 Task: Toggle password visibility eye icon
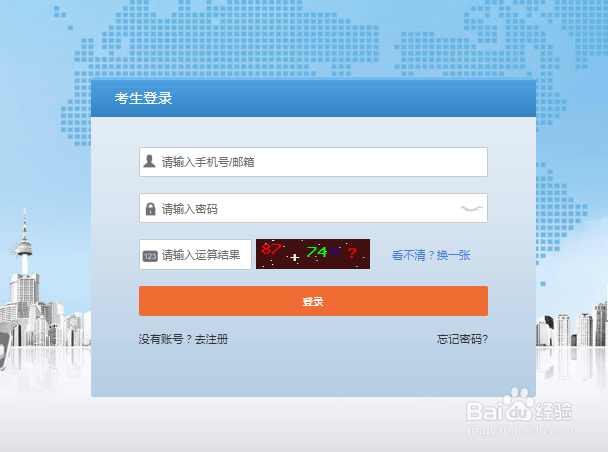click(472, 209)
